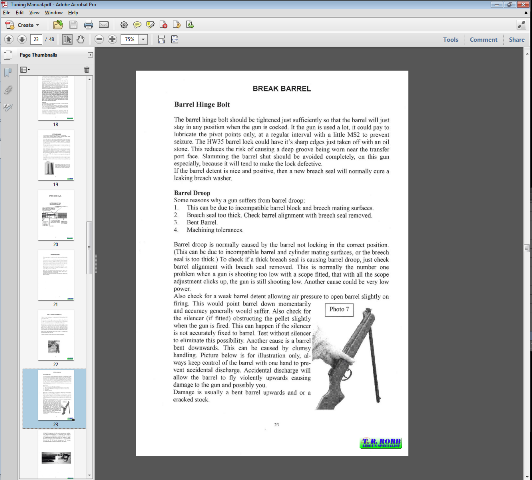Open the View menu

[34, 13]
